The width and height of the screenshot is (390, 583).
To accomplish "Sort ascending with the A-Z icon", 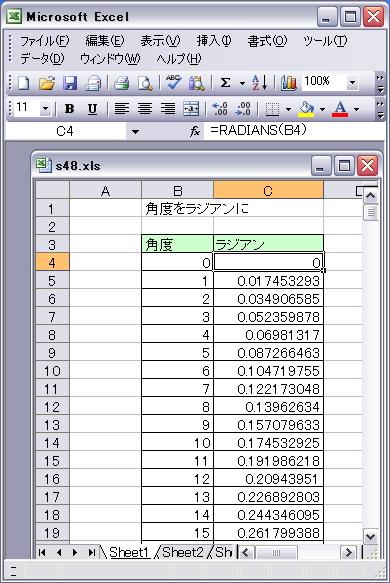I will click(259, 83).
